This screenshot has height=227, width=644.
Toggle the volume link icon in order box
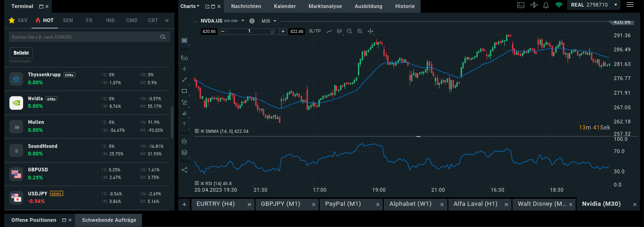(x=272, y=32)
